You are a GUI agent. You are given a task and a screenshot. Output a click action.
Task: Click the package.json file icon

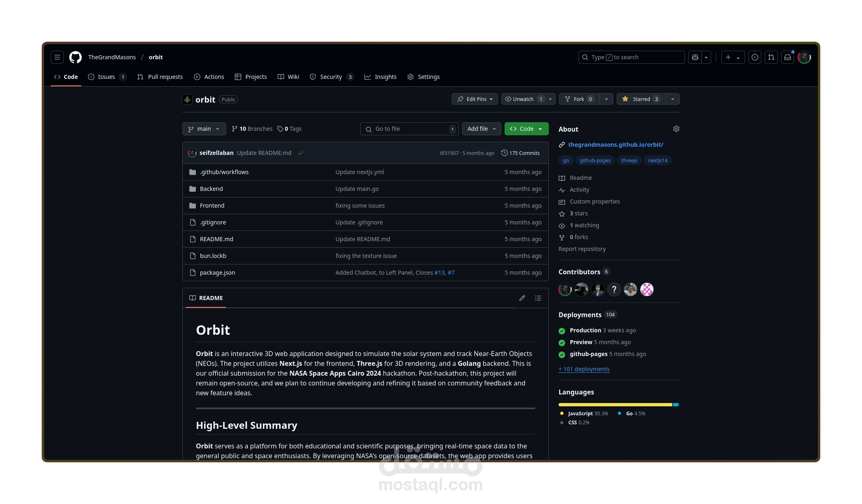[x=193, y=273]
